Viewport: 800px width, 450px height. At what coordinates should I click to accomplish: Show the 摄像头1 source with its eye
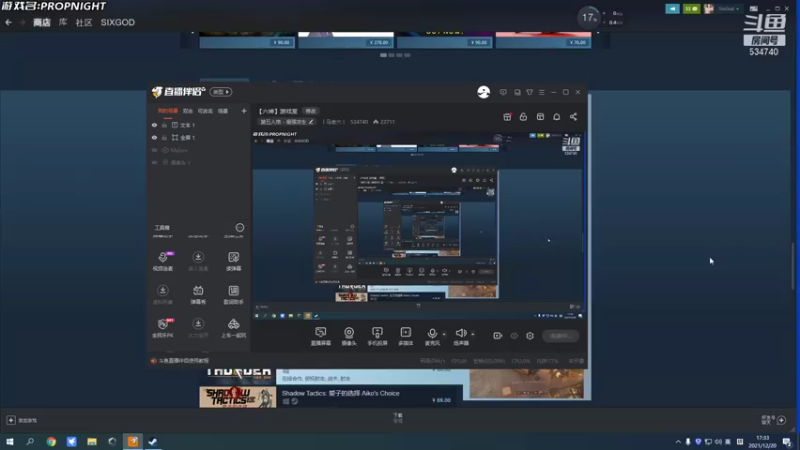pyautogui.click(x=155, y=162)
